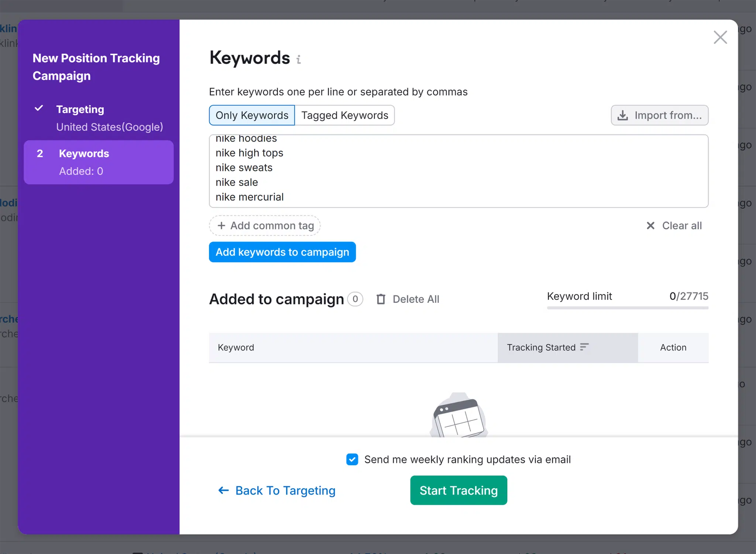Screen dimensions: 756x554
Task: Click the 'nike mercurial' line
Action: pos(250,197)
